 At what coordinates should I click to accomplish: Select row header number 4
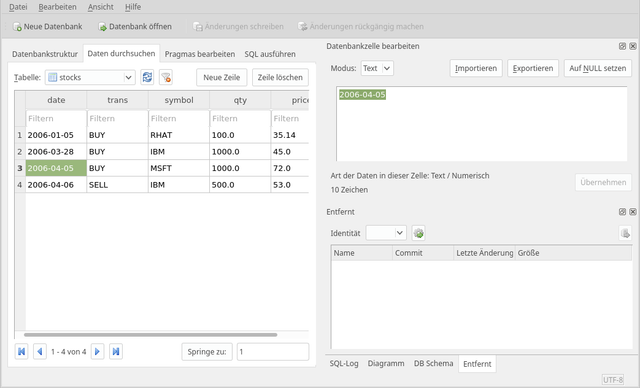click(x=20, y=184)
